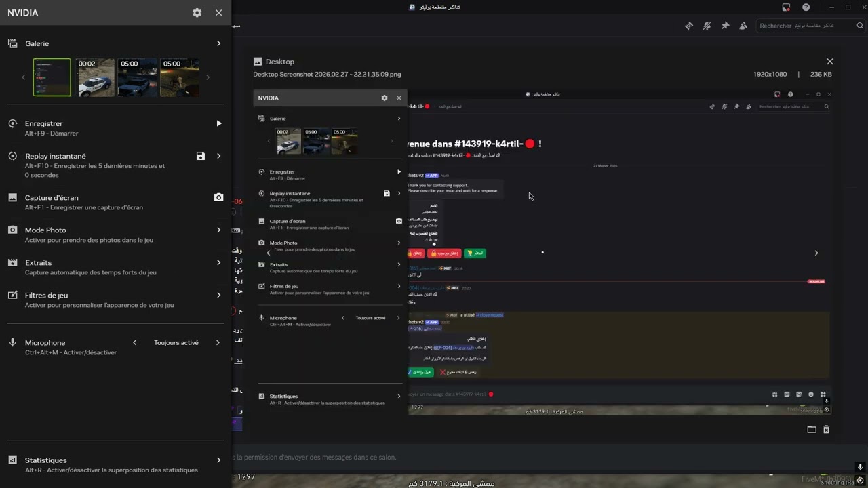Click the Mode Photo label
868x488 pixels.
point(45,230)
